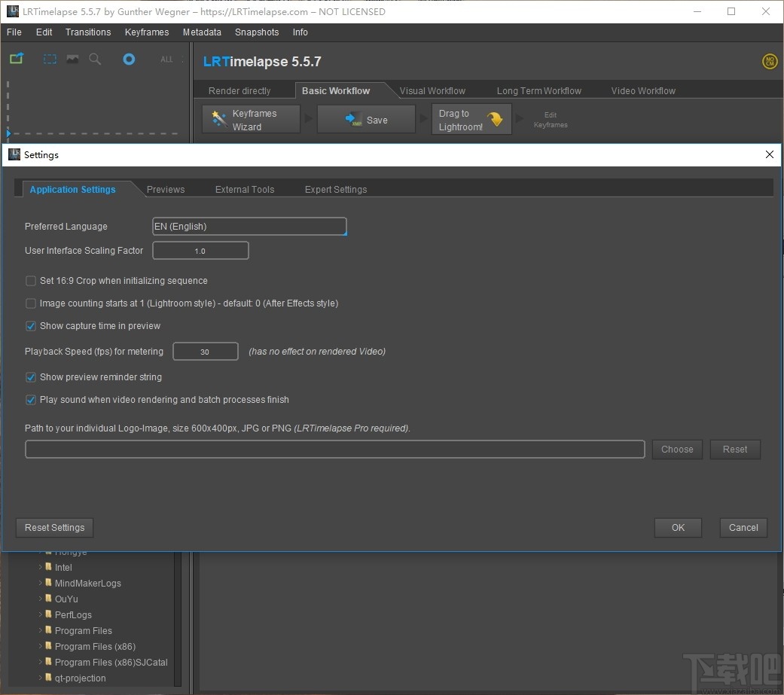Expand the Program Files (x86) folder node
This screenshot has width=784, height=695.
point(41,646)
